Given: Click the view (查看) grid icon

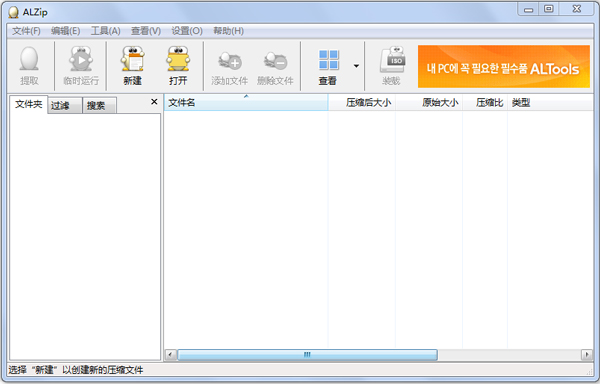Looking at the screenshot, I should (328, 60).
